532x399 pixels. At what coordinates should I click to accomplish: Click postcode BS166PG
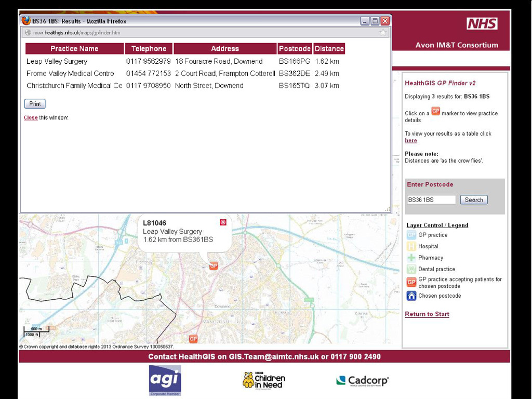pyautogui.click(x=295, y=61)
